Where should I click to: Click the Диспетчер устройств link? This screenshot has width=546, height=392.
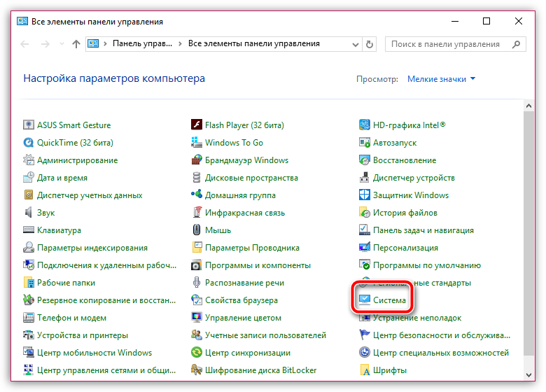tap(414, 178)
